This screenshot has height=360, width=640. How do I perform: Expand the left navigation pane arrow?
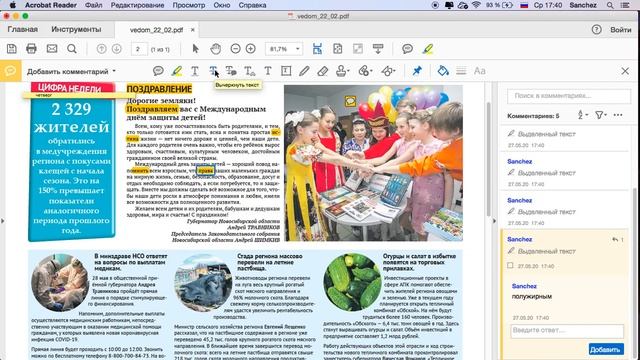point(2,221)
